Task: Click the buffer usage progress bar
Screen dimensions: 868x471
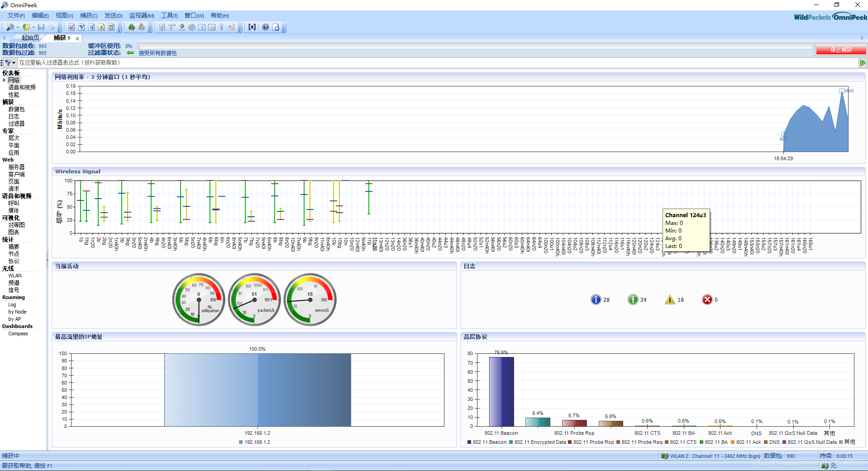Action: point(475,46)
